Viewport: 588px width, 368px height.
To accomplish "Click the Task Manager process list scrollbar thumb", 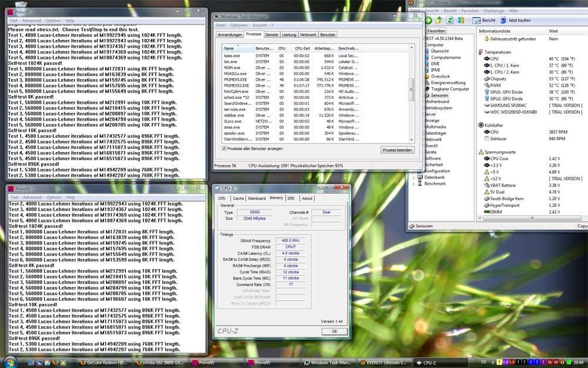I will pos(412,89).
